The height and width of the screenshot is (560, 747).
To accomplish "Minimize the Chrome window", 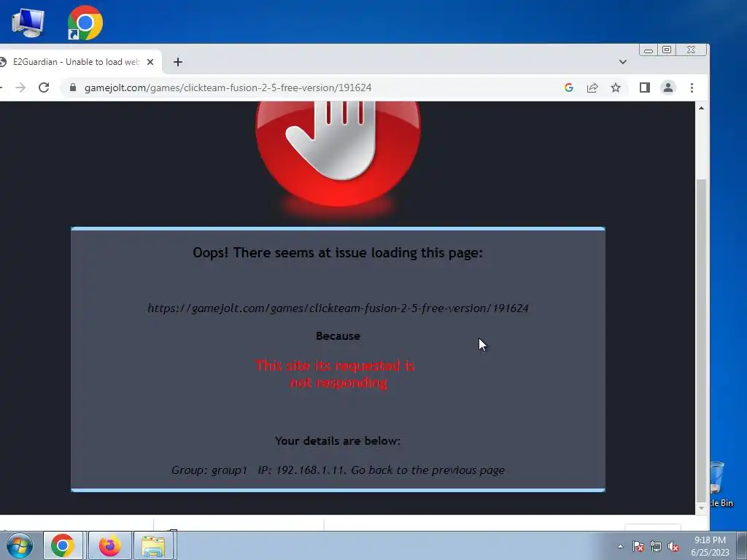I will pos(649,50).
